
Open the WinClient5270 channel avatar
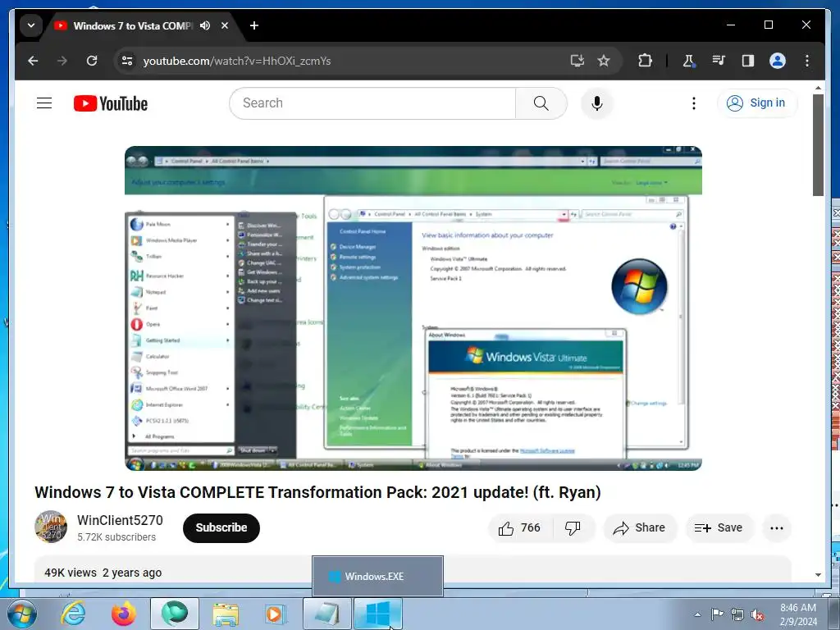click(x=51, y=527)
